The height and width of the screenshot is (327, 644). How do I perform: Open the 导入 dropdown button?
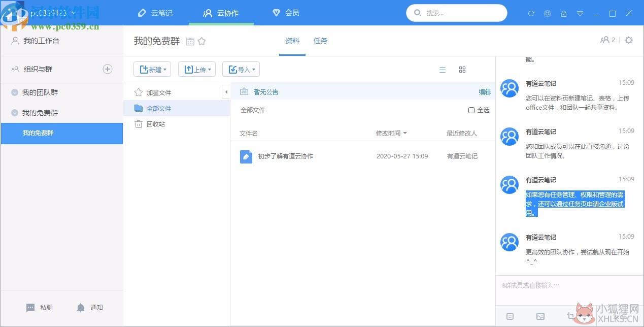click(241, 70)
